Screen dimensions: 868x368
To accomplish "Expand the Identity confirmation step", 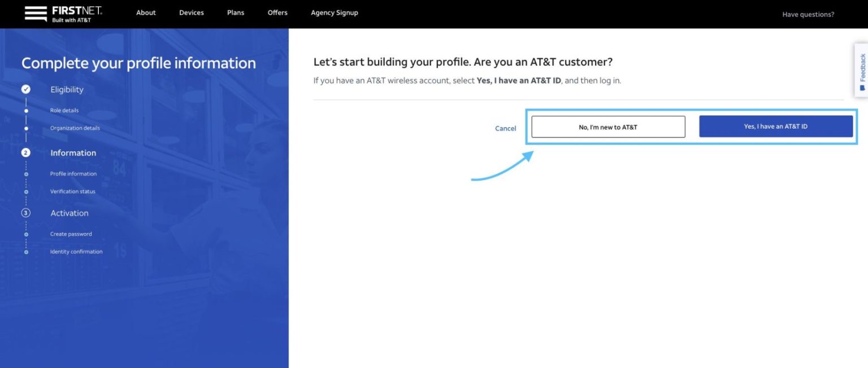I will coord(76,252).
